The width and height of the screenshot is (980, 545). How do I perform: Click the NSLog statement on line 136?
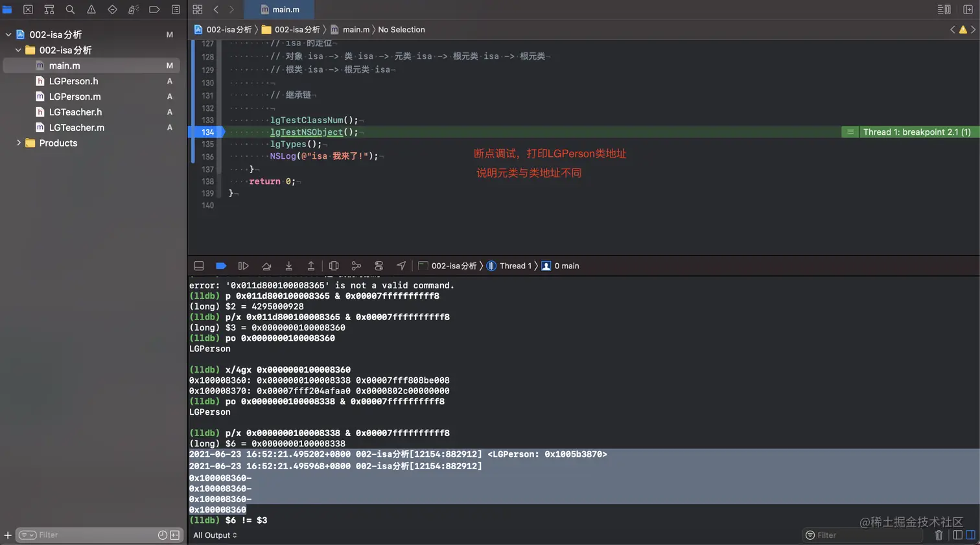[324, 156]
